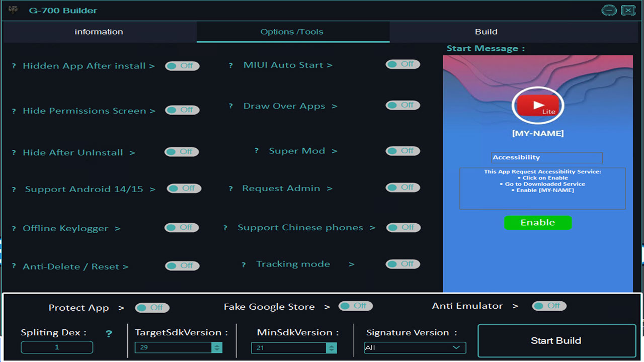Click the help icon beside Tracking mode
The image size is (644, 362).
244,264
